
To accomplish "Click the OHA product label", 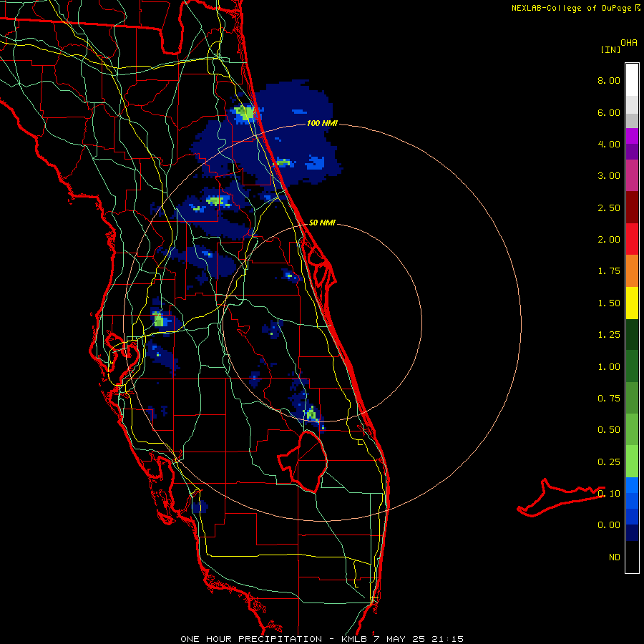I will [x=629, y=42].
